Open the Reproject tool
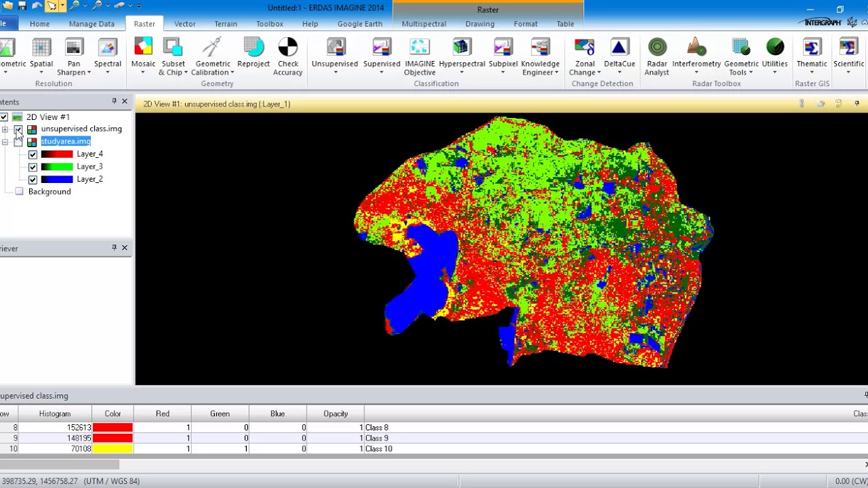This screenshot has width=868, height=488. pos(254,53)
